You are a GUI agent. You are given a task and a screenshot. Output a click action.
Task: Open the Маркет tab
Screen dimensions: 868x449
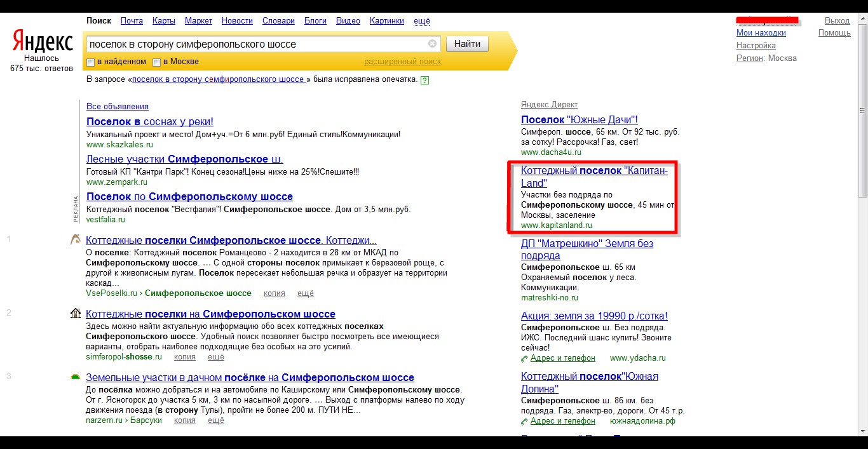pos(198,21)
